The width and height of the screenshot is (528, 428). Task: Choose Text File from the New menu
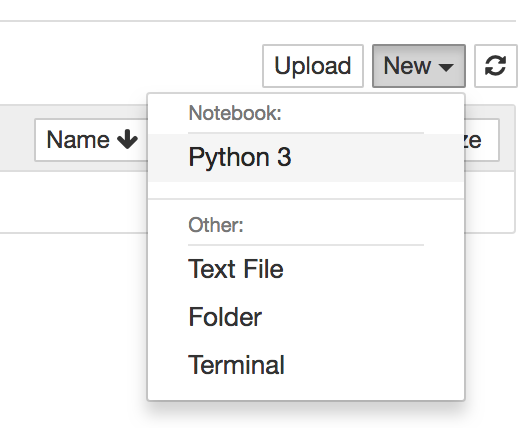tap(306, 269)
